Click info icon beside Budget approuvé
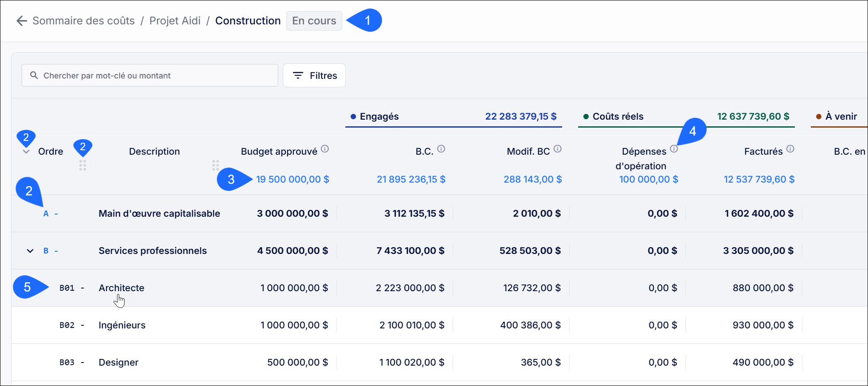The height and width of the screenshot is (386, 868). [x=325, y=149]
